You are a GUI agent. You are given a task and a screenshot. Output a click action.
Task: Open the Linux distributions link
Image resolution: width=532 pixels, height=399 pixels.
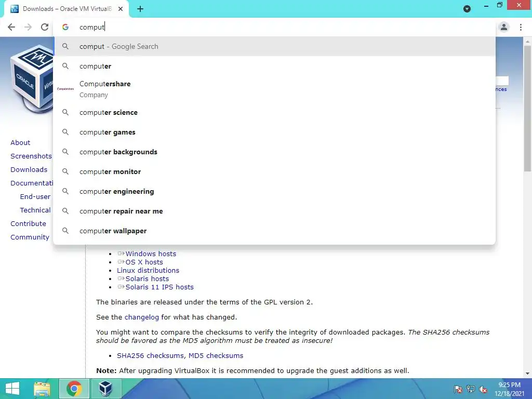[x=148, y=270]
